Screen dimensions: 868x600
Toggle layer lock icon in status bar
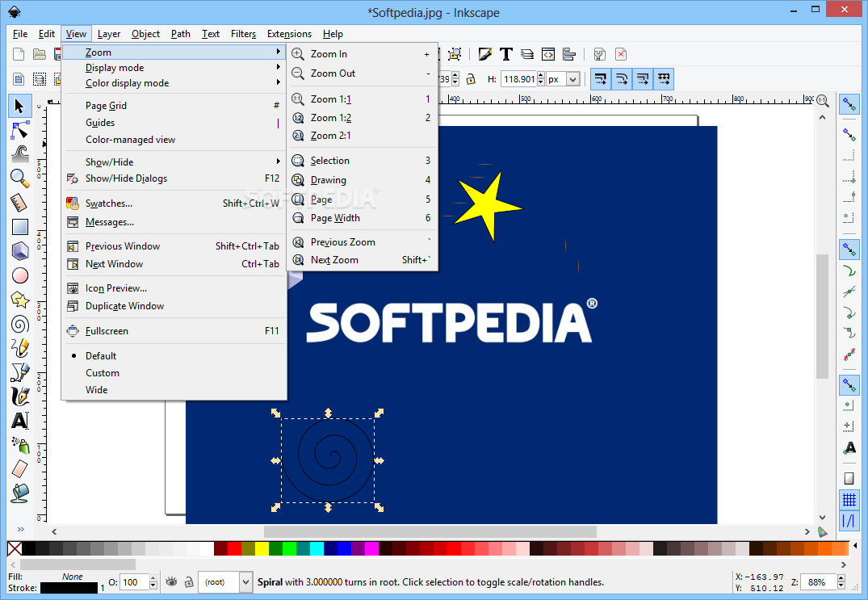[189, 581]
